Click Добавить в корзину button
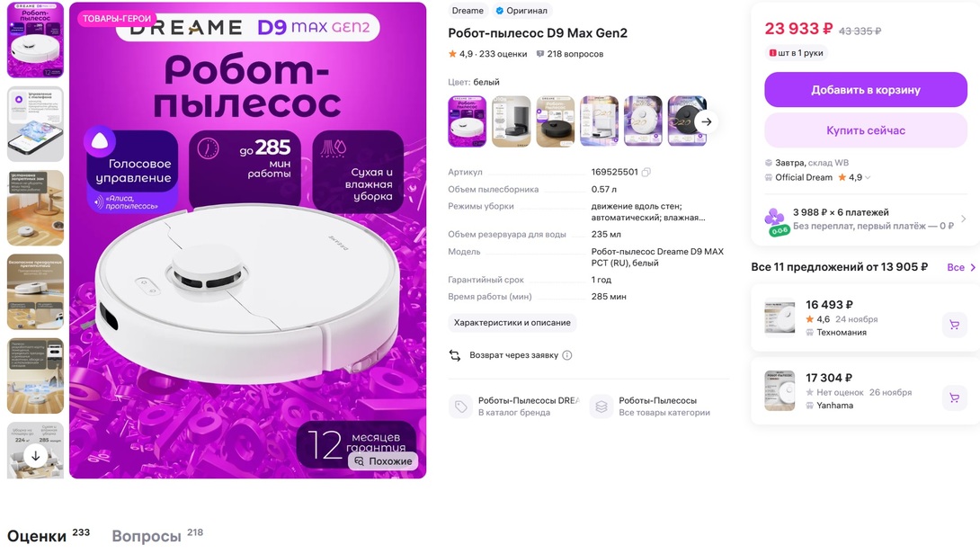The height and width of the screenshot is (554, 980). 866,89
